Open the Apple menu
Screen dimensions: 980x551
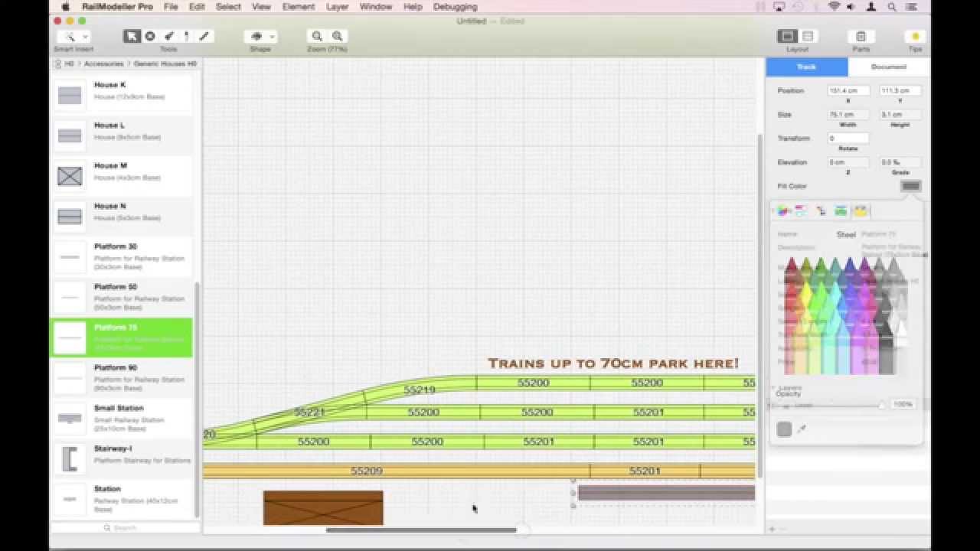pyautogui.click(x=66, y=7)
